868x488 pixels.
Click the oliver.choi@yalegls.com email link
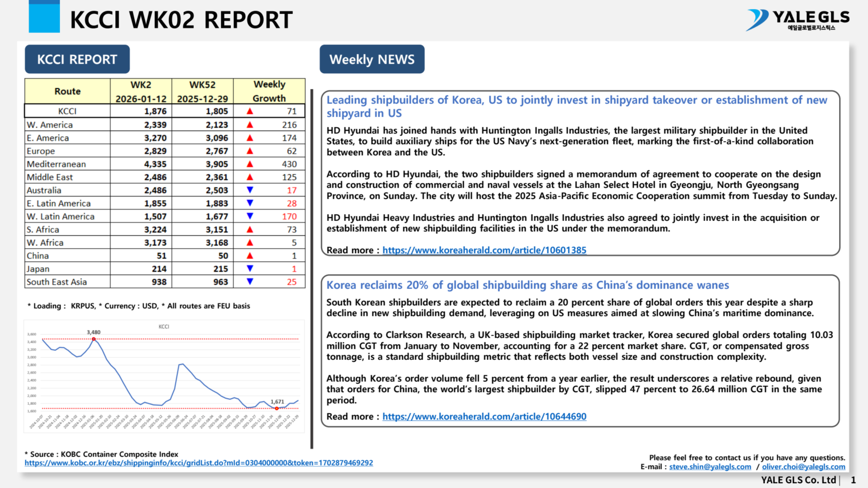[803, 467]
